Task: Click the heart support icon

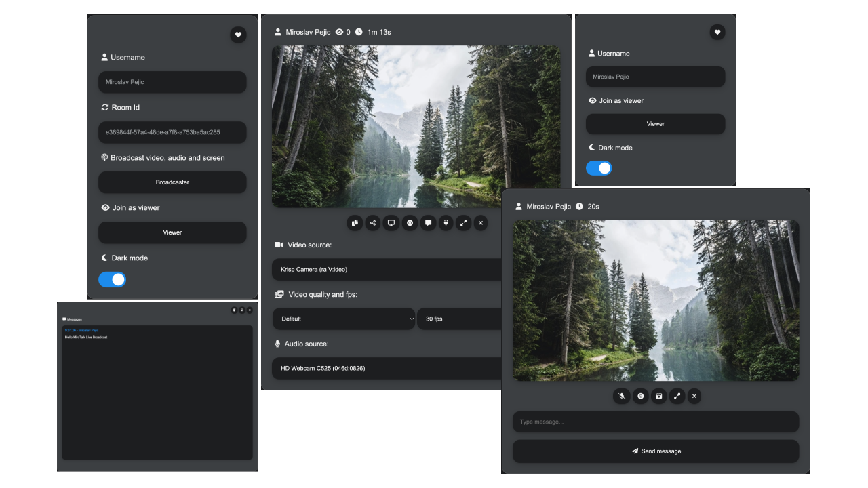Action: pos(238,35)
